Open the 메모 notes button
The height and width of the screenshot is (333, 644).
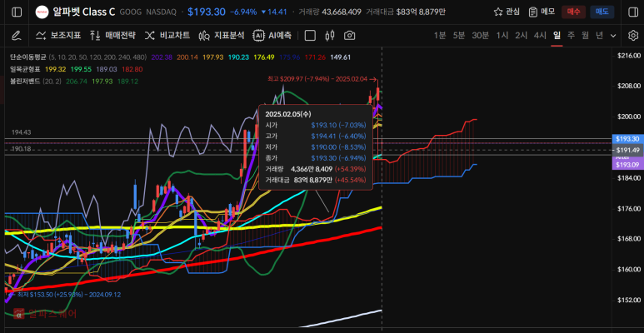click(x=542, y=12)
